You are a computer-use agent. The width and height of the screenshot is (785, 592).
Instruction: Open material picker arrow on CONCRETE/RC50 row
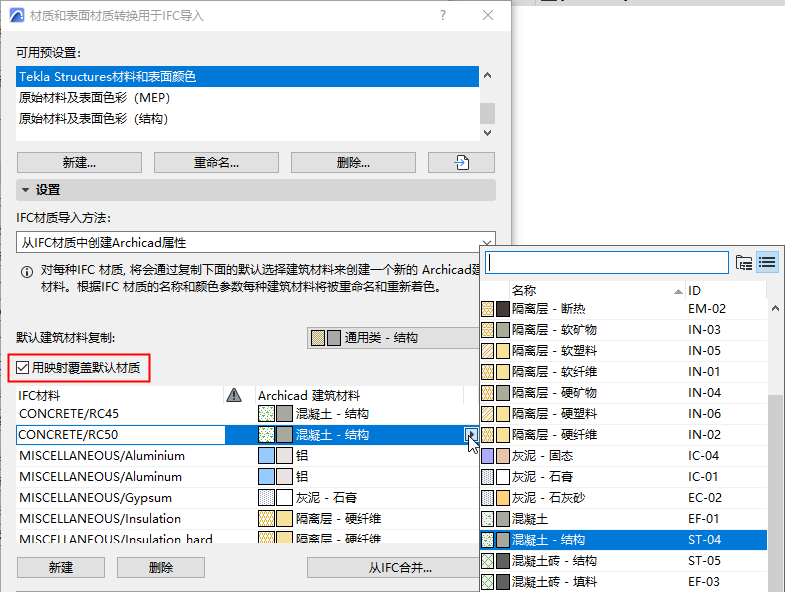click(x=471, y=434)
